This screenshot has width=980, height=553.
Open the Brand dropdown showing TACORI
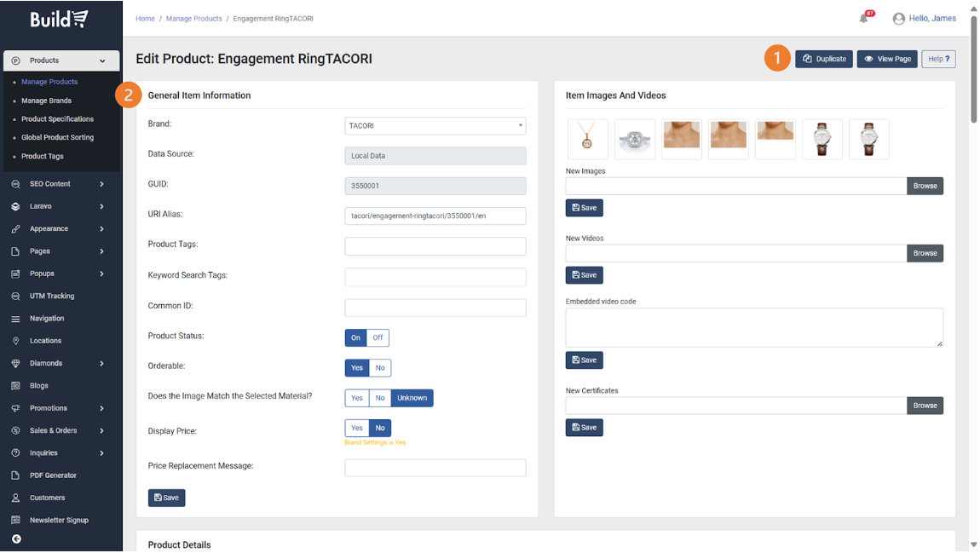[x=435, y=126]
